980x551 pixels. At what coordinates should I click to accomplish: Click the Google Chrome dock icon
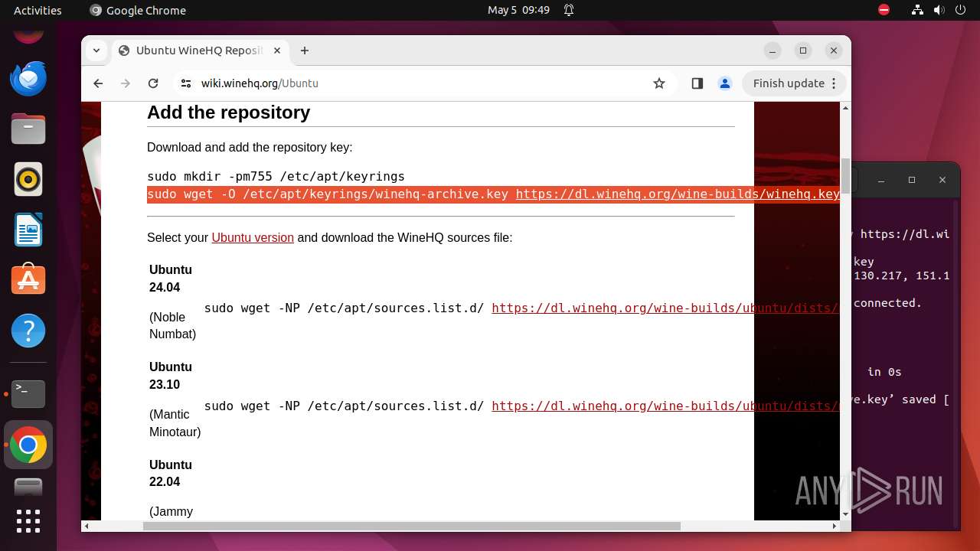pyautogui.click(x=28, y=445)
